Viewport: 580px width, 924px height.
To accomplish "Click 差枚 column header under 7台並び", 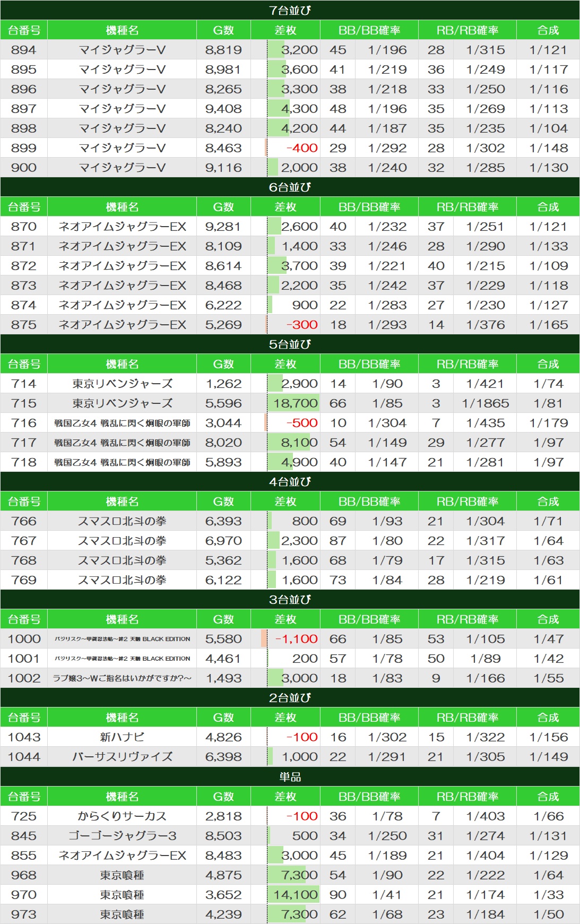I will [x=285, y=30].
